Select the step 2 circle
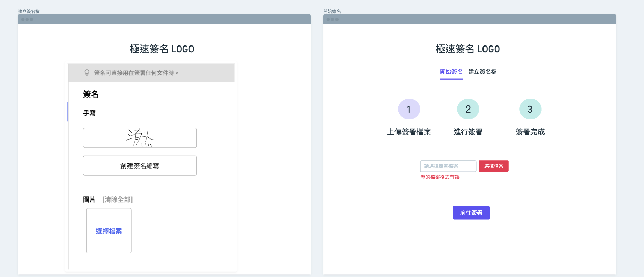 468,109
